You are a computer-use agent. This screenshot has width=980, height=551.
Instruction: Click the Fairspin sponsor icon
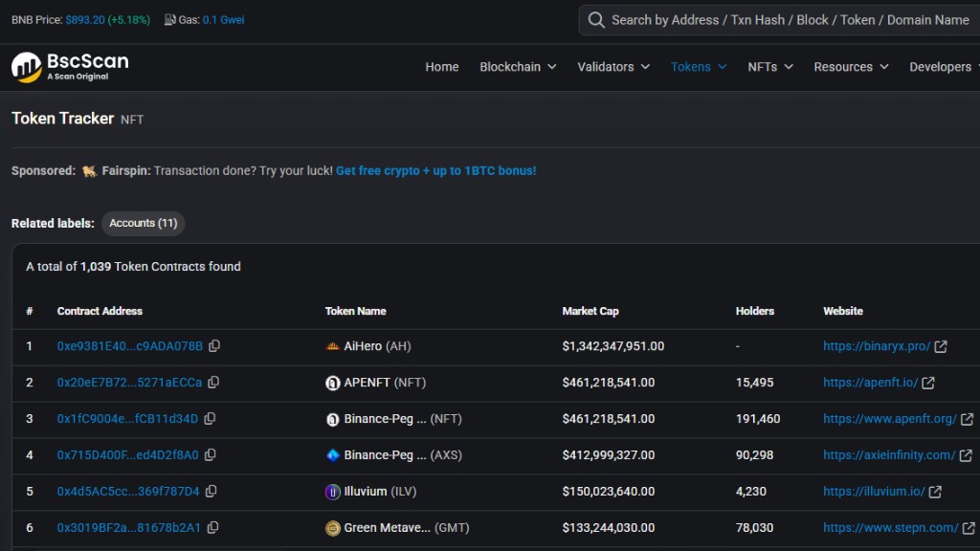pos(89,171)
